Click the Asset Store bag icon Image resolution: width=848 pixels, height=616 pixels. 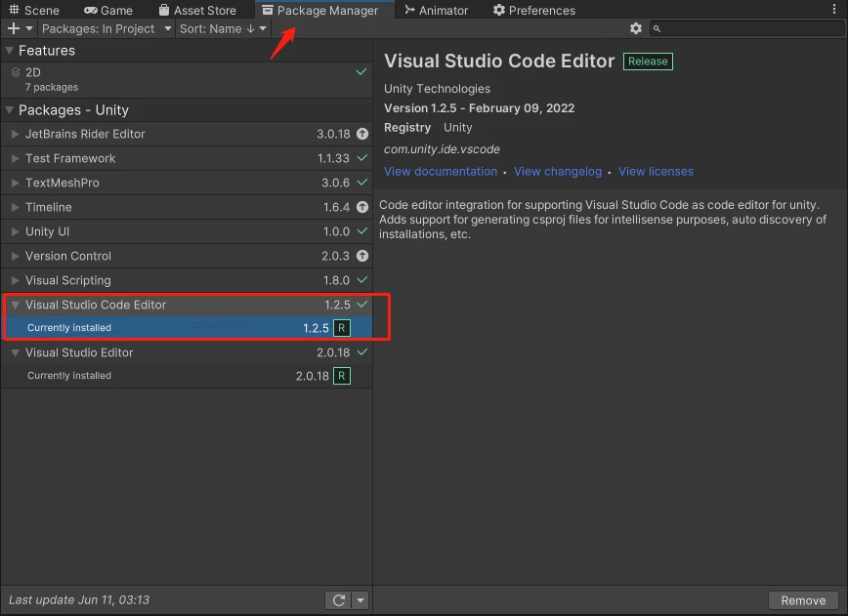click(164, 10)
